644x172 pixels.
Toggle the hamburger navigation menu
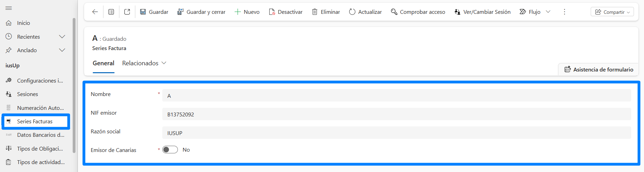[9, 8]
